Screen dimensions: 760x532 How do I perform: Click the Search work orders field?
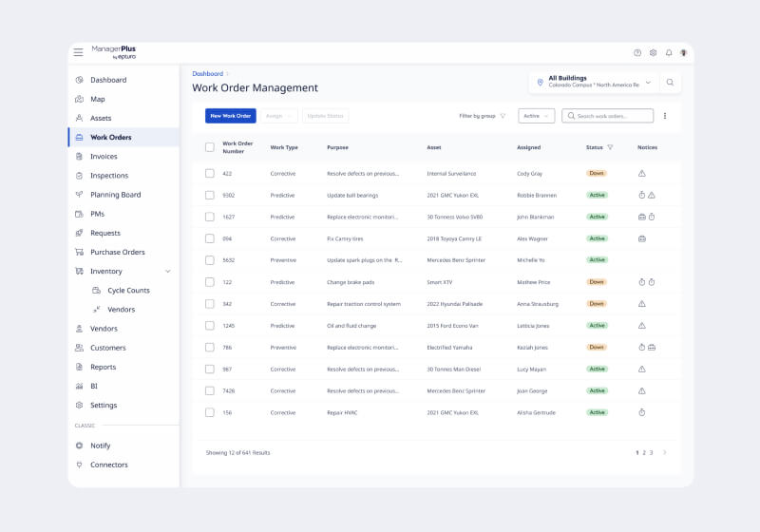coord(613,116)
